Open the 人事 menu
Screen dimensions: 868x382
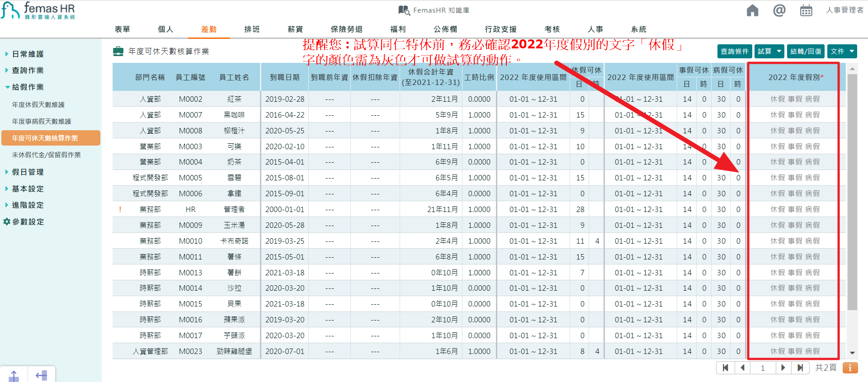(595, 29)
